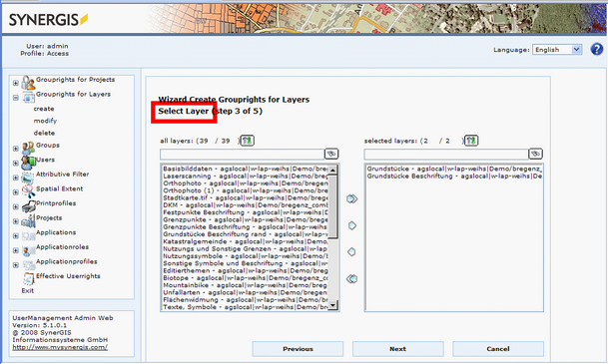Click the Grouprights for Projects lock icon
Screen dimensions: 608x364
click(x=28, y=83)
